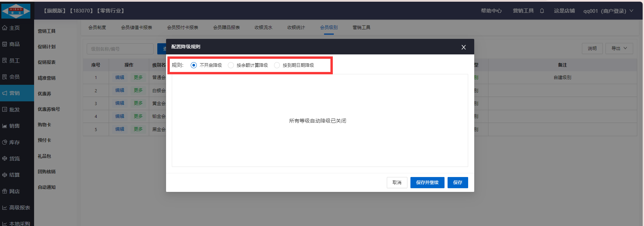The width and height of the screenshot is (644, 226).
Task: Click the 批发 wholesale sidebar icon
Action: coord(5,109)
